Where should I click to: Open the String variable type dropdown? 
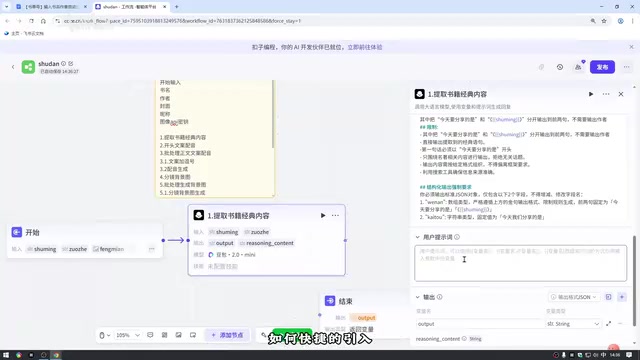coord(573,324)
